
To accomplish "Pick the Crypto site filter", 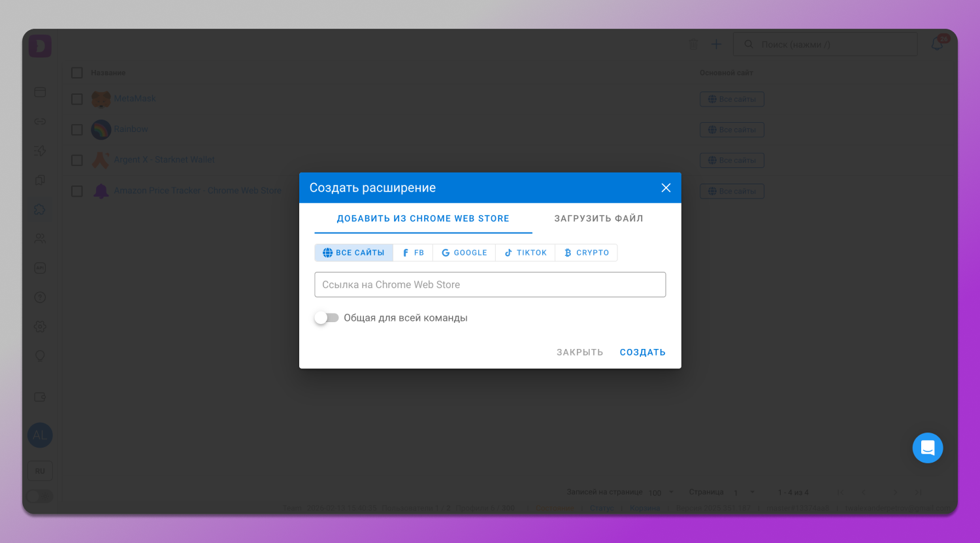I will coord(586,253).
